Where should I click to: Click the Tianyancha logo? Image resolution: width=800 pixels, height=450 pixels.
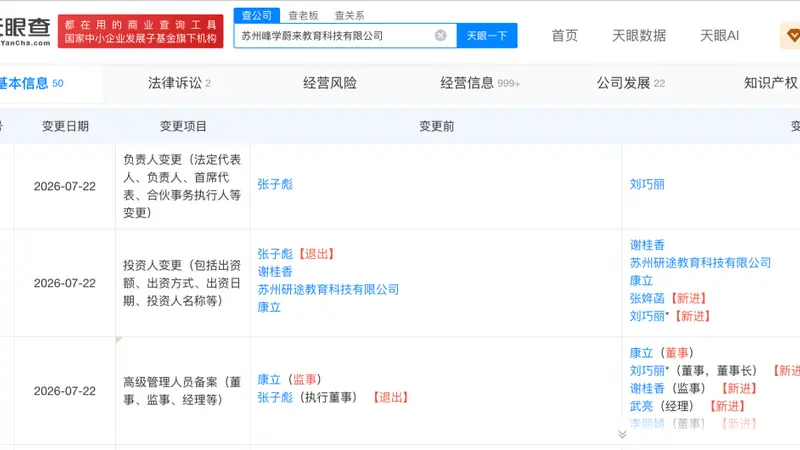click(x=26, y=31)
